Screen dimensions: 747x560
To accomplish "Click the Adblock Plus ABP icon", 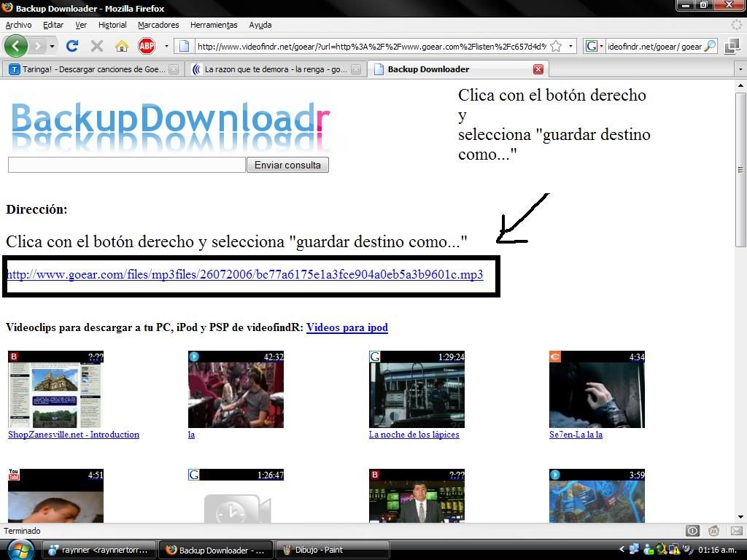I will 147,46.
